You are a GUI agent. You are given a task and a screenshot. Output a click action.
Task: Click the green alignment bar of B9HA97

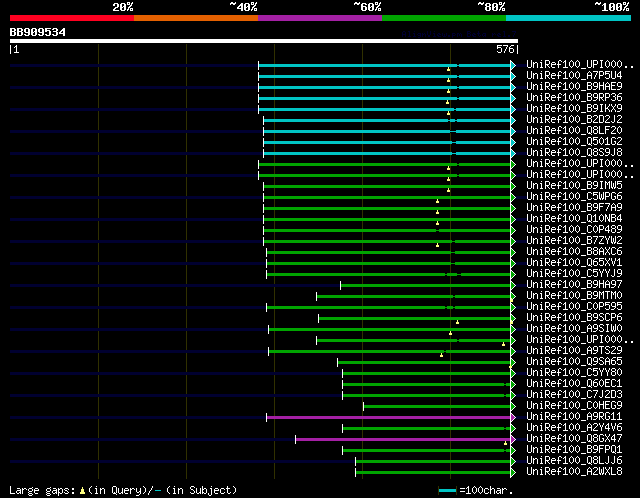(x=426, y=285)
